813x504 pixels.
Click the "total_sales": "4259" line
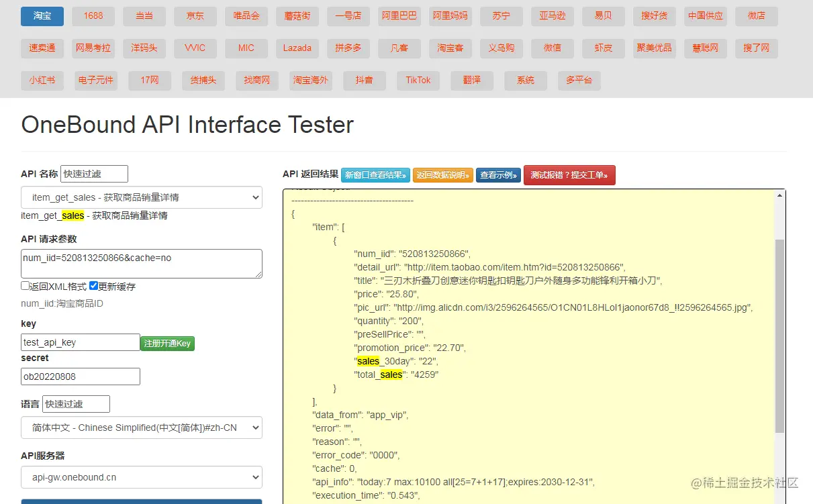click(396, 374)
